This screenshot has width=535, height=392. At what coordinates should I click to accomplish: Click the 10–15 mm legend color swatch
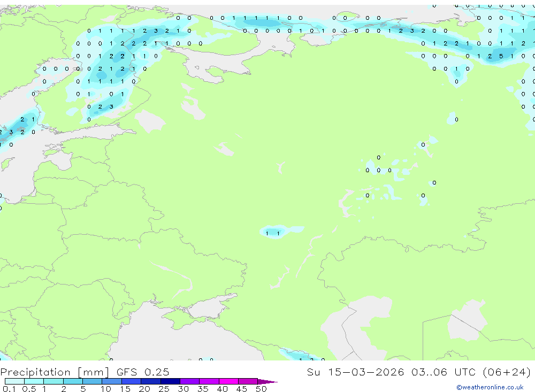(112, 381)
